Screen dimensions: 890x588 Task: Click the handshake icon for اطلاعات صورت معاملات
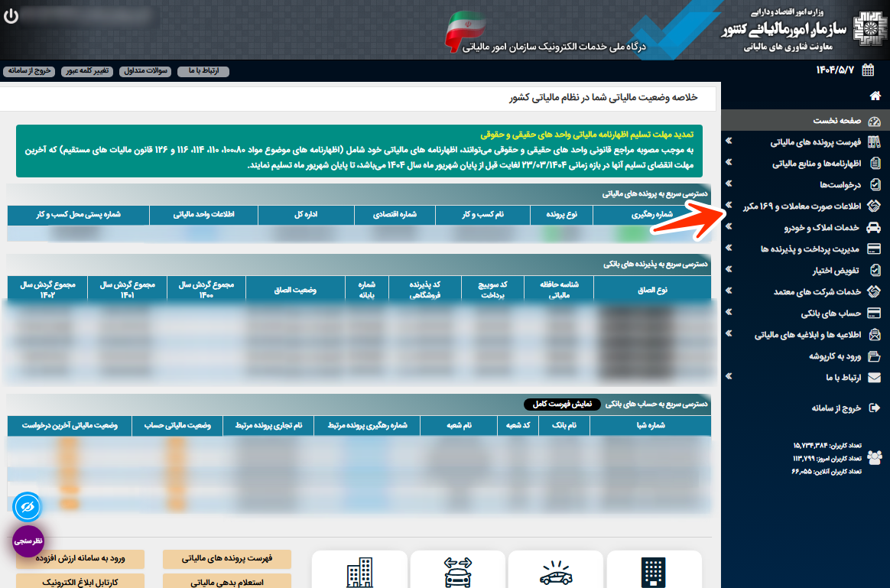874,206
